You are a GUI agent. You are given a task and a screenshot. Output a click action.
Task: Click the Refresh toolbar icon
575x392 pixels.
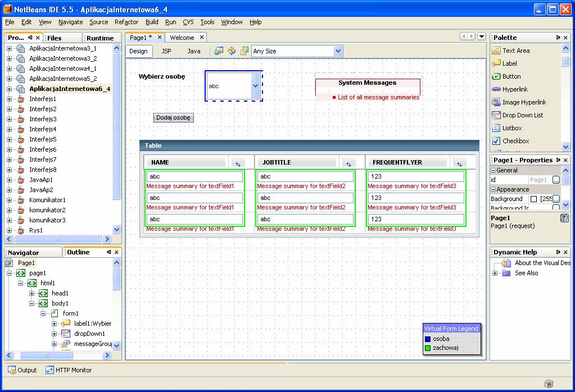tap(232, 51)
